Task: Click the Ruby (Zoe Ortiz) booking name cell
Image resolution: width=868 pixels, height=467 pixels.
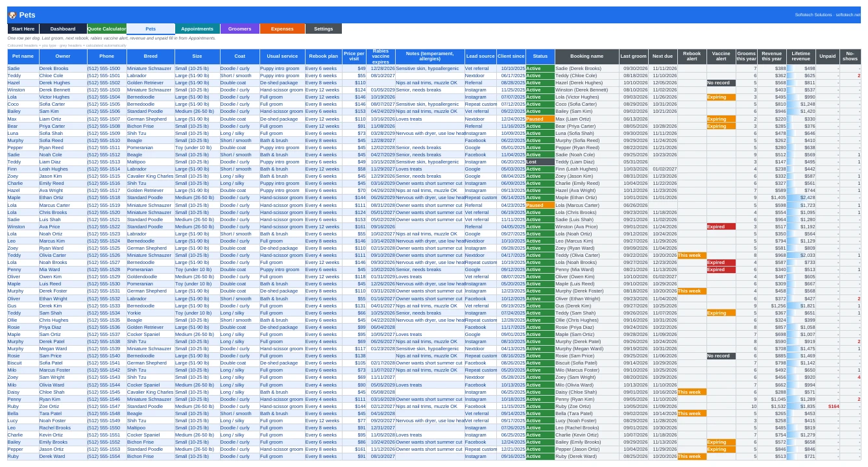Action: coord(587,406)
